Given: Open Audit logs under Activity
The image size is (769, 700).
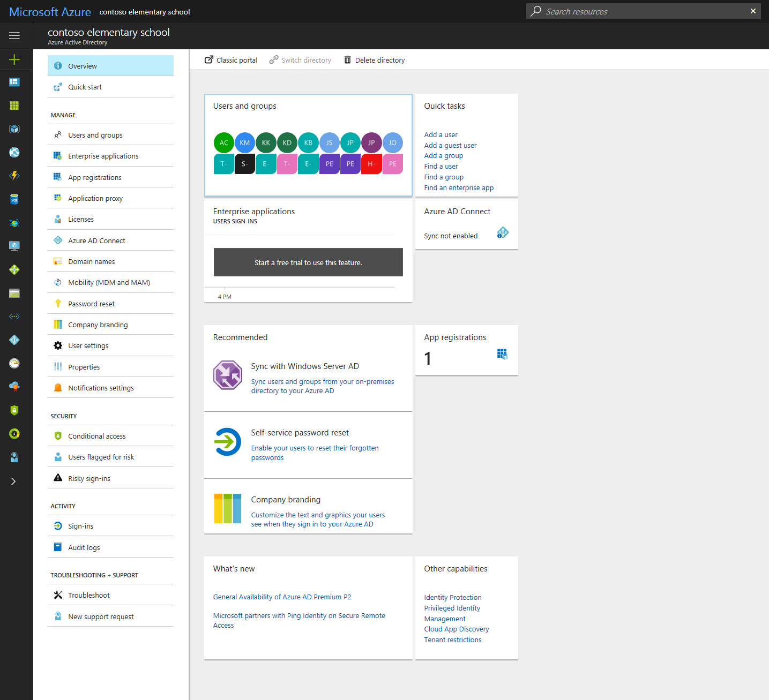Looking at the screenshot, I should coord(110,547).
